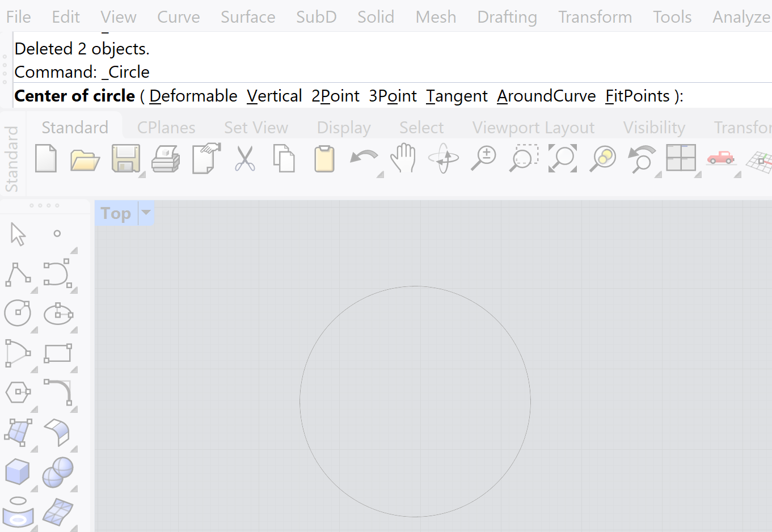Choose the 3Point command option
The width and height of the screenshot is (772, 532).
click(393, 96)
